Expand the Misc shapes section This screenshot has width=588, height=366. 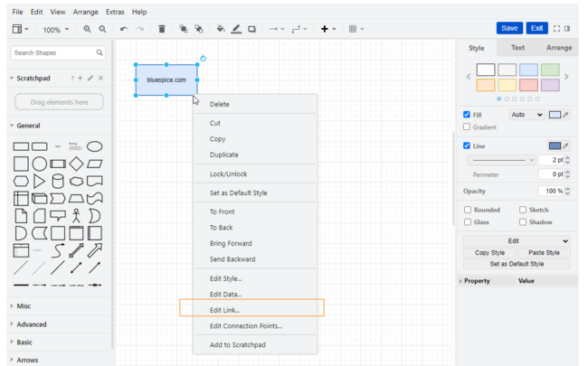click(24, 306)
